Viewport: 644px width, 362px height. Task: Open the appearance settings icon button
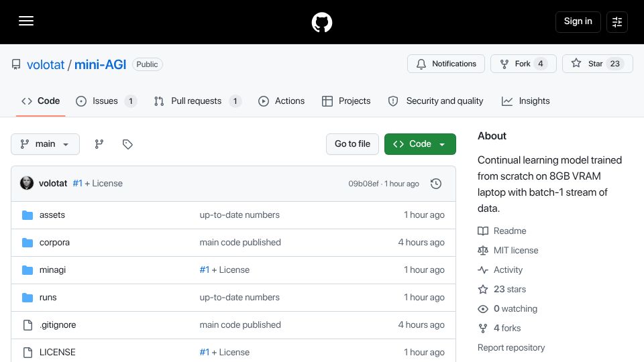click(617, 21)
